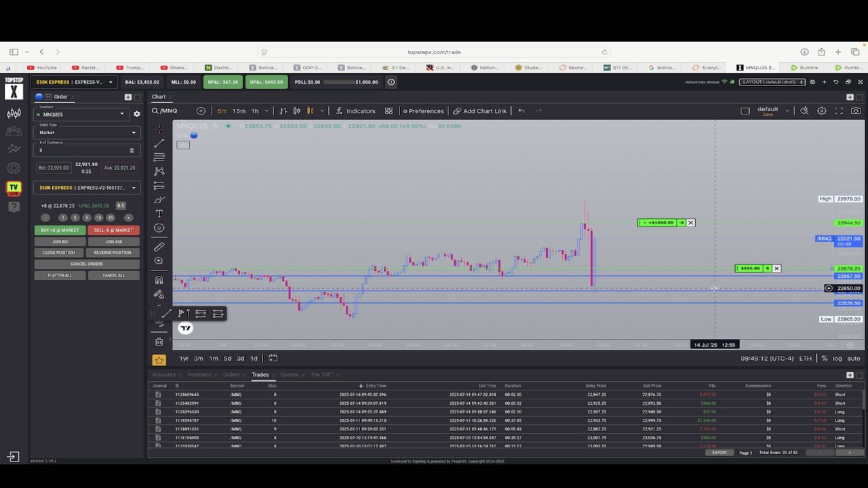Open the Accounts tab
This screenshot has height=488, width=868.
point(163,374)
